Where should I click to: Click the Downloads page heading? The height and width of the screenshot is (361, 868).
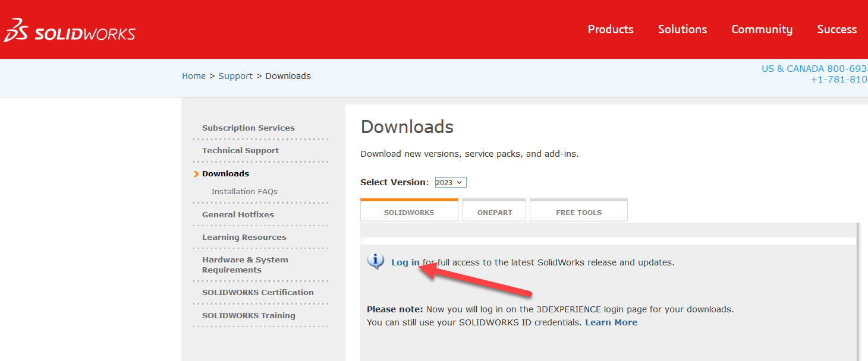407,126
